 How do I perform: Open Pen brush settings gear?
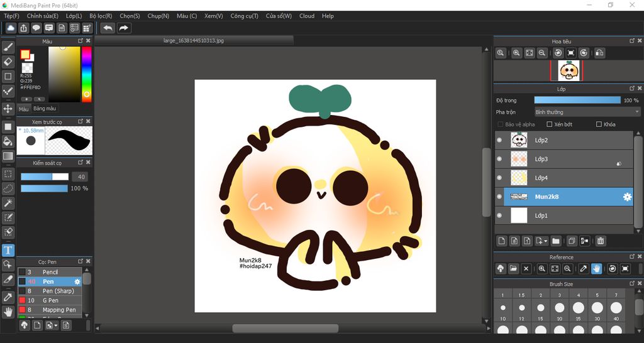pyautogui.click(x=77, y=282)
